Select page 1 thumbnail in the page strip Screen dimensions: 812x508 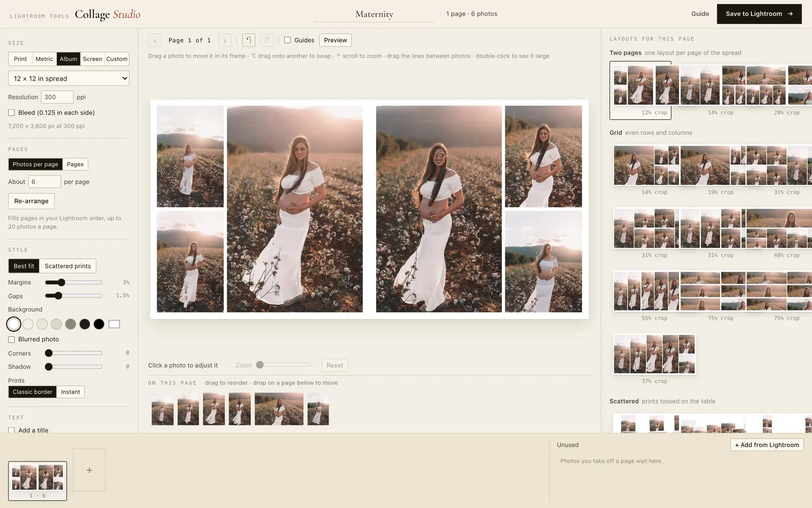[38, 481]
